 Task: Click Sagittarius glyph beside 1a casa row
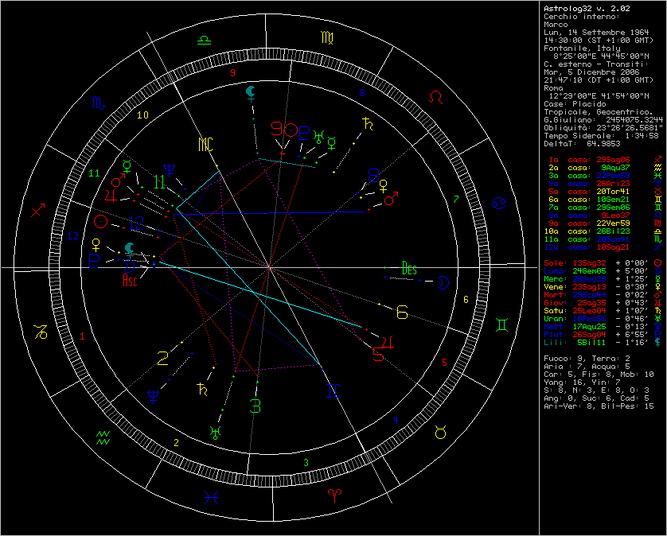[658, 160]
